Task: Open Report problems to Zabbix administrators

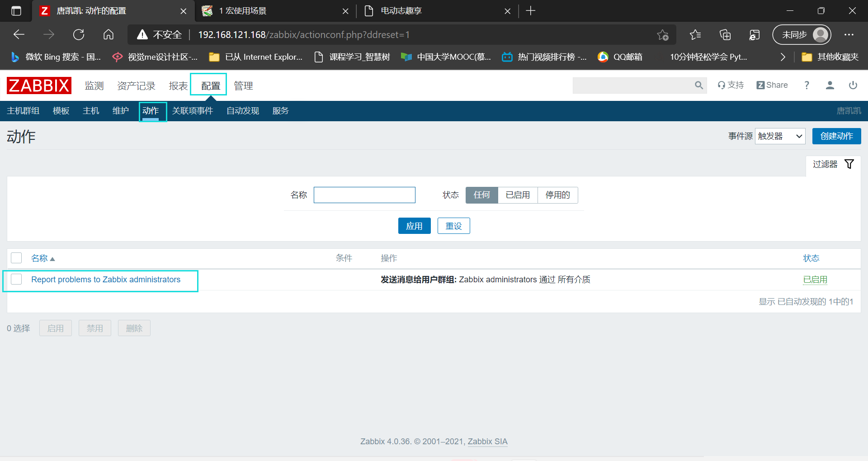Action: (106, 280)
